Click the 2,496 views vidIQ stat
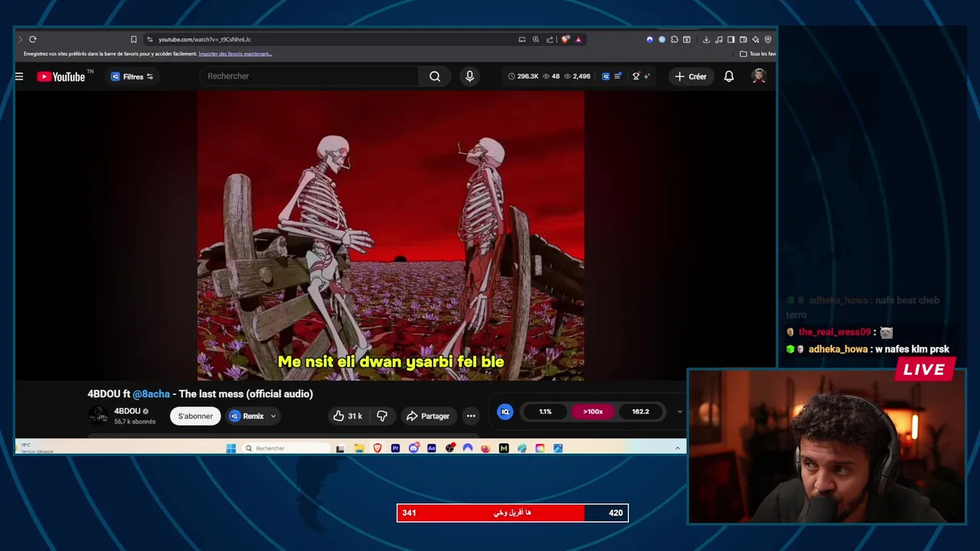The height and width of the screenshot is (551, 980). [x=577, y=76]
